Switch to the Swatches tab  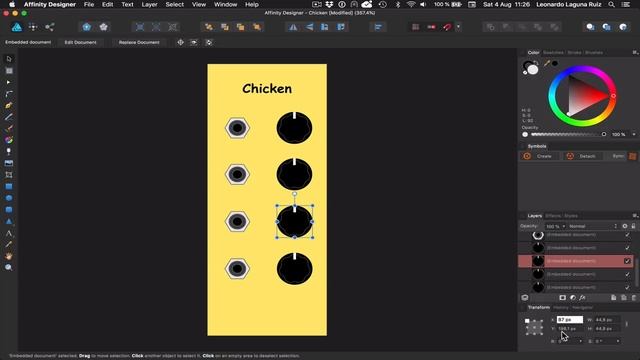(x=553, y=53)
